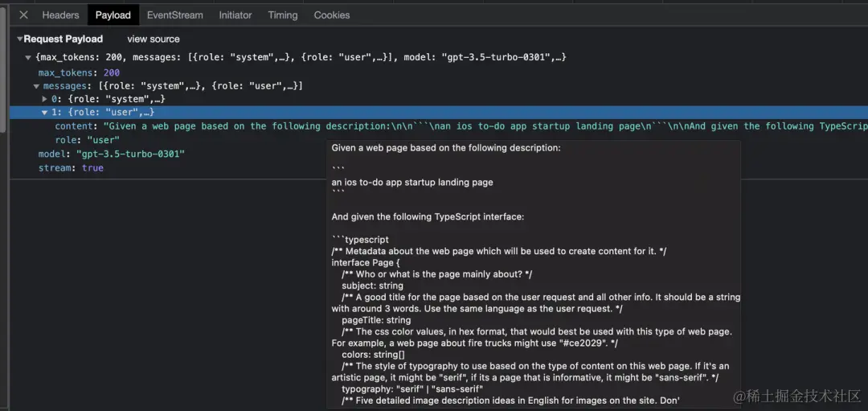Switch to the Headers tab
This screenshot has width=868, height=411.
point(60,15)
